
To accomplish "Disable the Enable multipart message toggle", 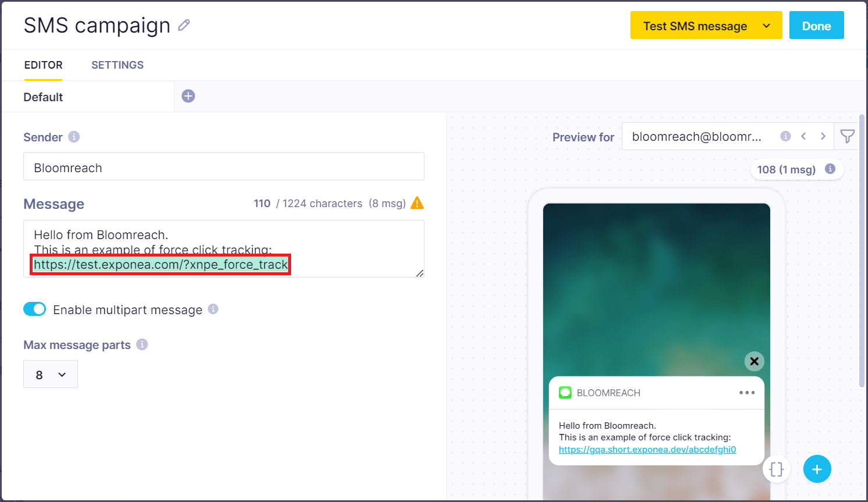I will (x=34, y=309).
